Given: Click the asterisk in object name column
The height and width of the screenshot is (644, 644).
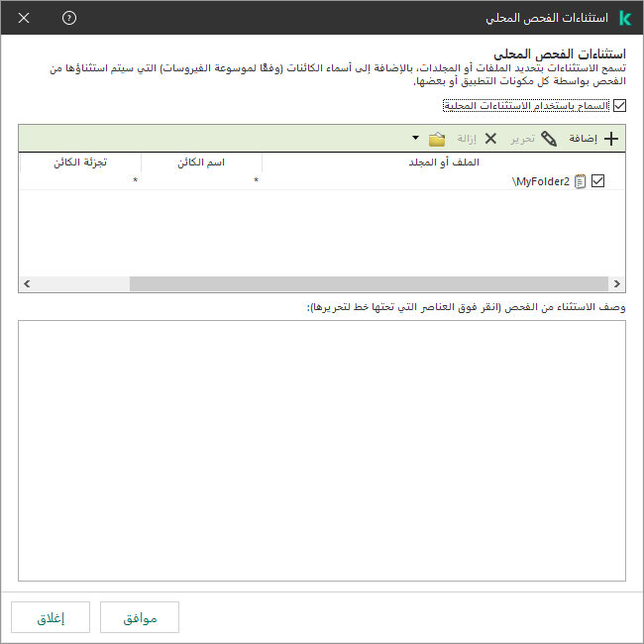Looking at the screenshot, I should (256, 180).
